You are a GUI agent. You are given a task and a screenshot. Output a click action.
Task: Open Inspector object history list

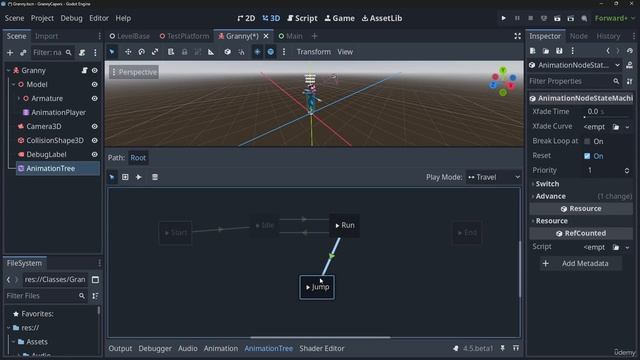[x=630, y=51]
